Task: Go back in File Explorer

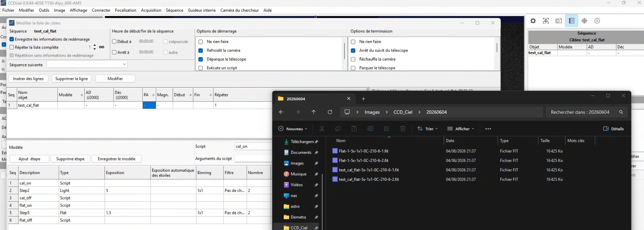Action: (x=281, y=112)
